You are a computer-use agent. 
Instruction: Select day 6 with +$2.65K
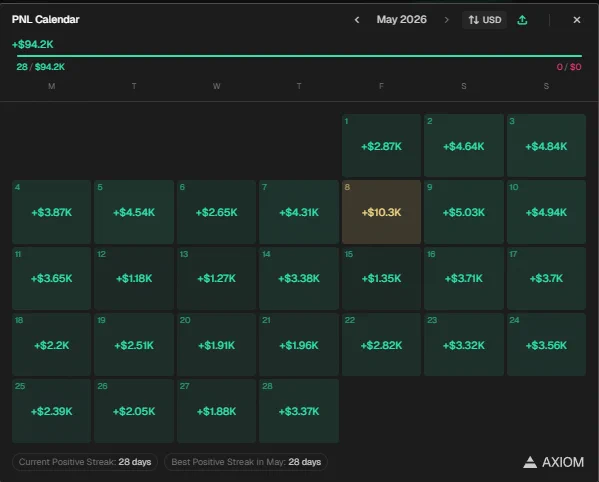pos(216,212)
